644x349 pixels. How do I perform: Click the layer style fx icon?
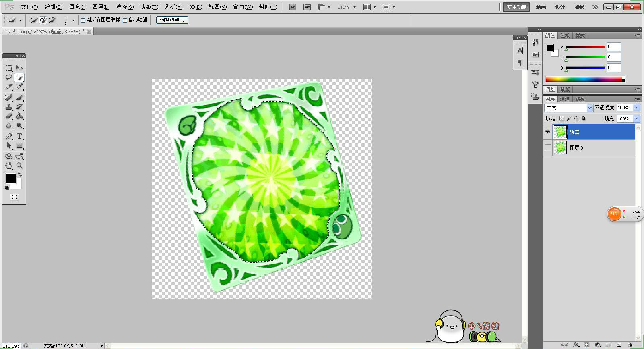[x=576, y=345]
